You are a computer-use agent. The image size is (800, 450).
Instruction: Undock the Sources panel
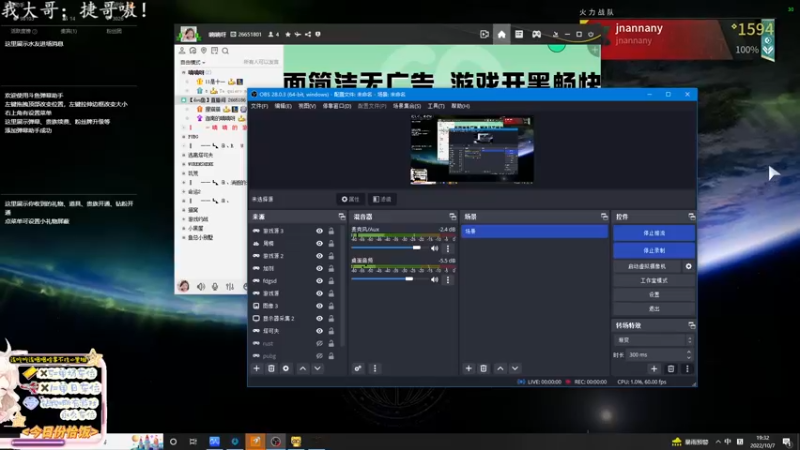pos(341,216)
